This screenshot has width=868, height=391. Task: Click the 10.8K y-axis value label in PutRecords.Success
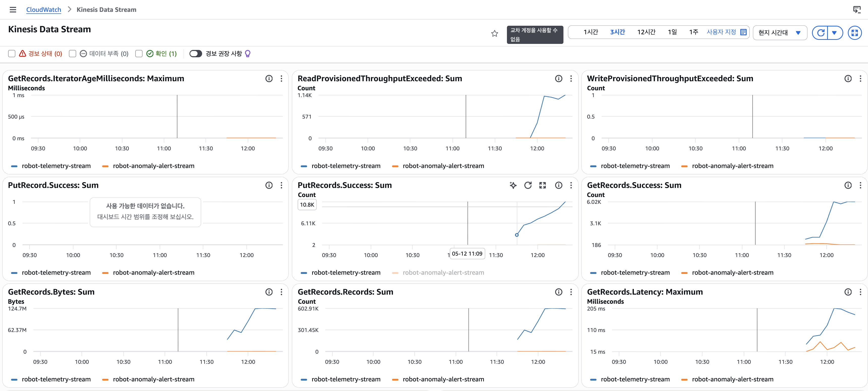click(307, 205)
